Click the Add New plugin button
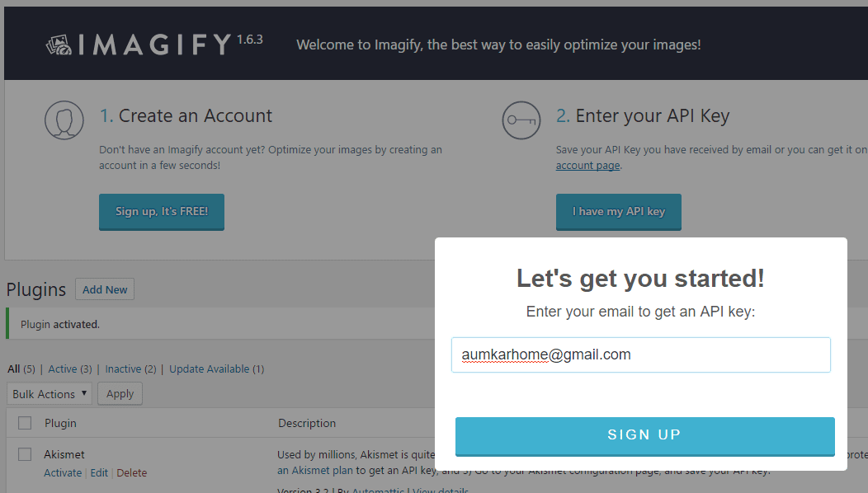The height and width of the screenshot is (493, 868). click(x=105, y=289)
